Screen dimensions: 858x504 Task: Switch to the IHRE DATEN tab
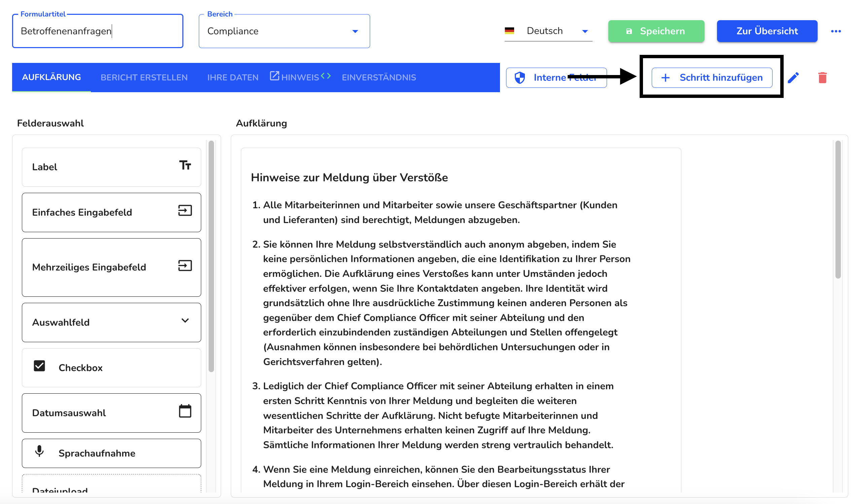point(233,77)
